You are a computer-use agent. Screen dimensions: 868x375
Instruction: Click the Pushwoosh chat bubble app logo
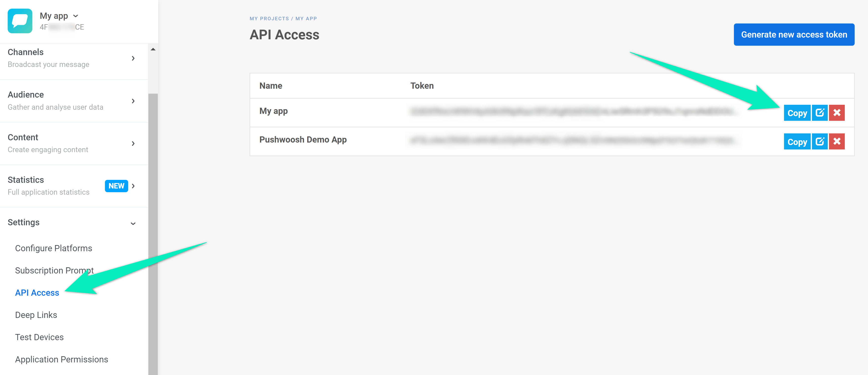pyautogui.click(x=20, y=21)
